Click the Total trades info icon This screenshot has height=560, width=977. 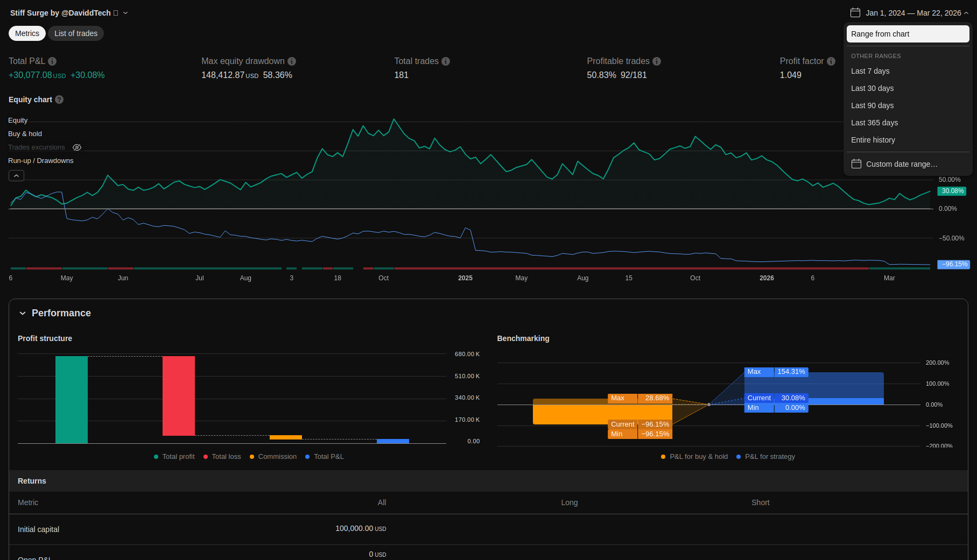pyautogui.click(x=446, y=61)
